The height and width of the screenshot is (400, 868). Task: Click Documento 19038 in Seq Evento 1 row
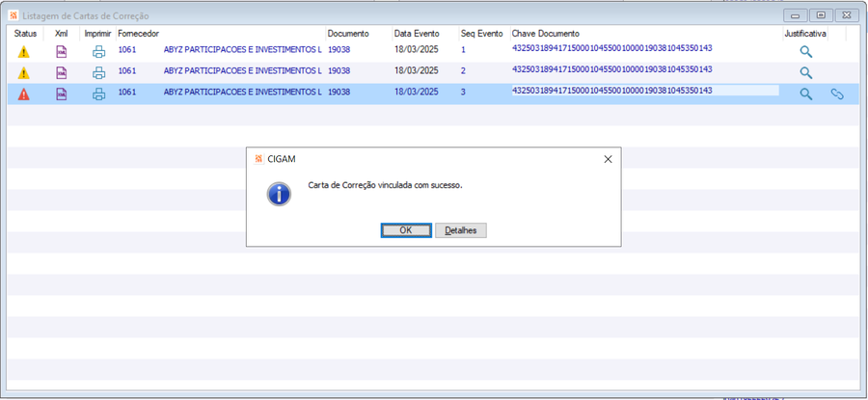(339, 50)
